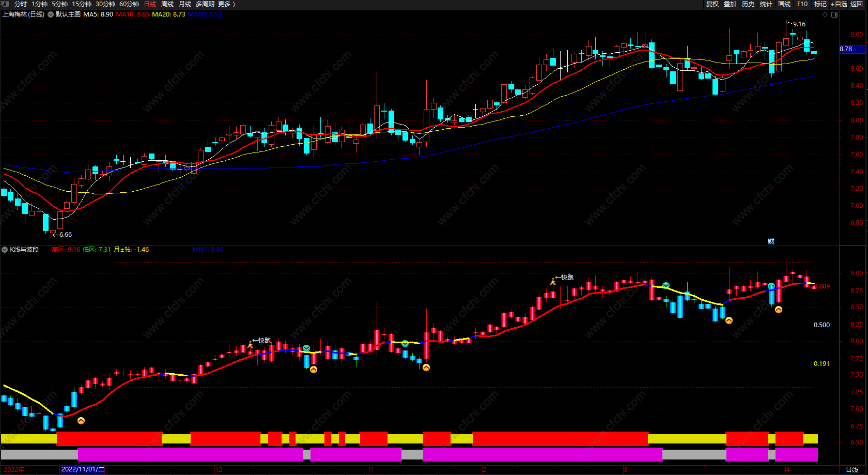This screenshot has width=868, height=475.
Task: Select the 5分钟 period tab
Action: pos(59,4)
